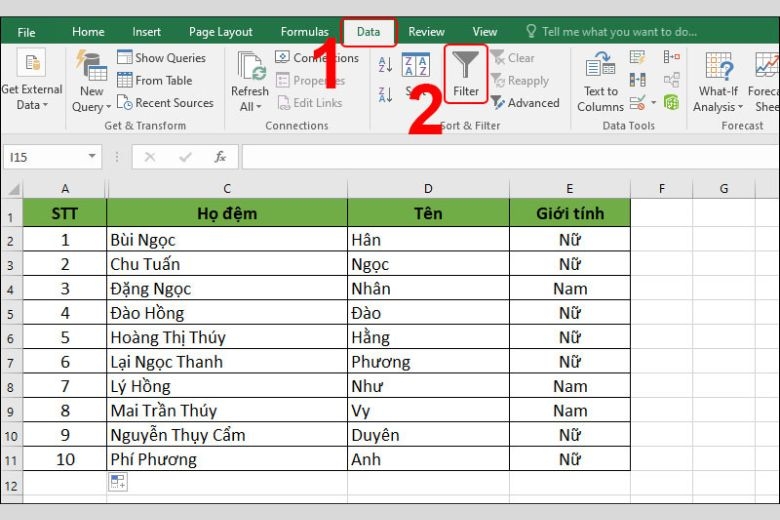This screenshot has width=780, height=520.
Task: Open the Name Box dropdown arrow
Action: pyautogui.click(x=92, y=157)
